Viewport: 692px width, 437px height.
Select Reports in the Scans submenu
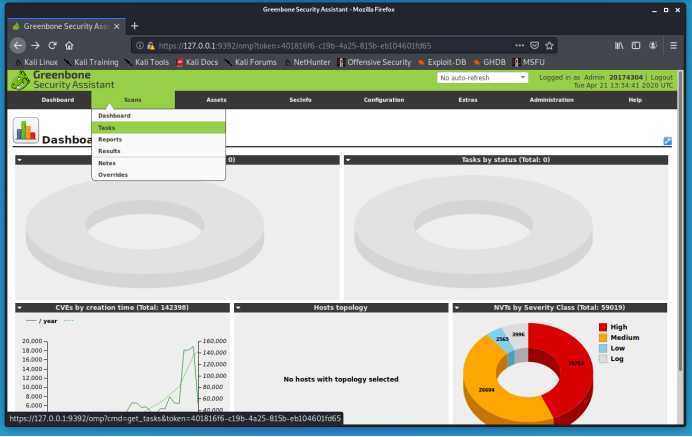click(x=158, y=139)
